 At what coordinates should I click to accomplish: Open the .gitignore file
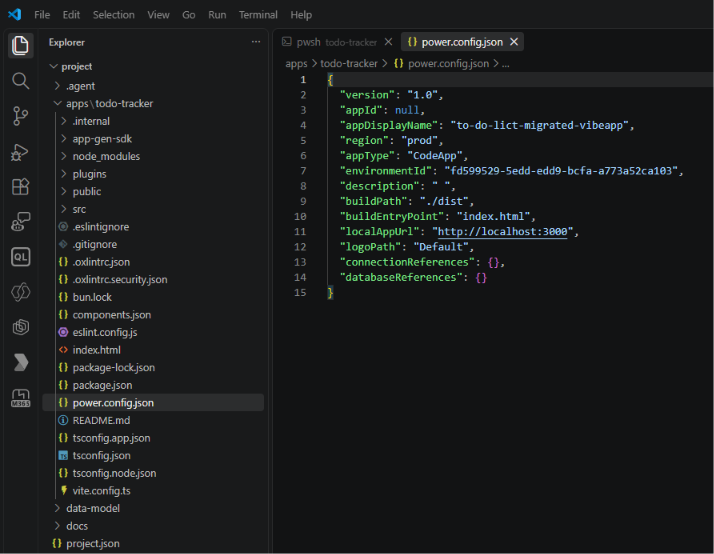pos(95,244)
